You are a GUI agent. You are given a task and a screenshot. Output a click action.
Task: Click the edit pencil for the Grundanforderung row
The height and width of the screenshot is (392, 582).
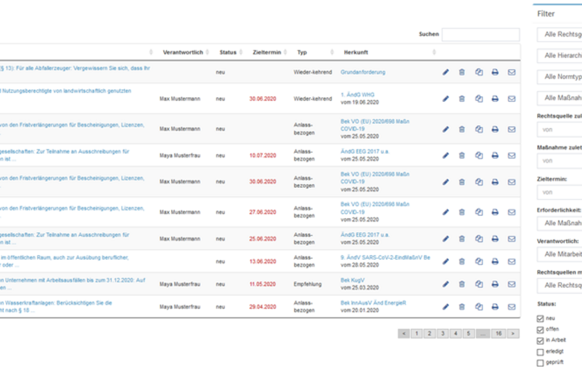[x=445, y=72]
